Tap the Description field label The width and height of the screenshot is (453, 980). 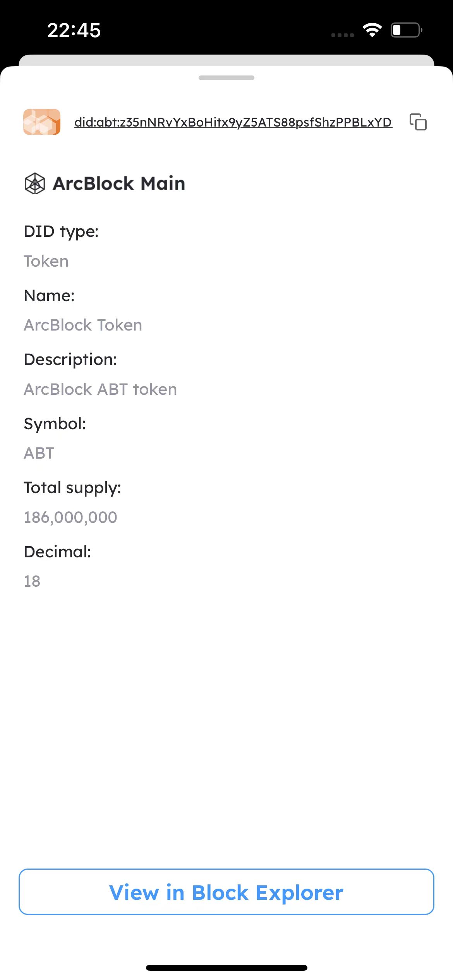[70, 360]
